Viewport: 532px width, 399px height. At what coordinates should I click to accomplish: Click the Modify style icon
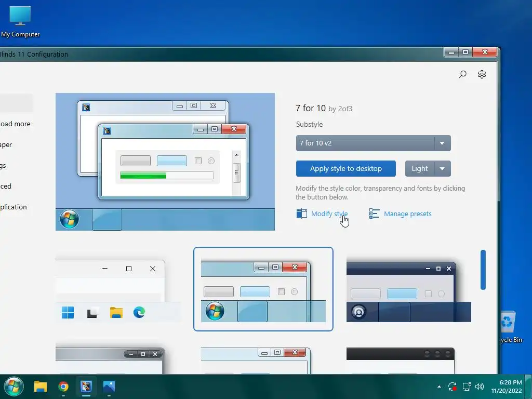301,214
